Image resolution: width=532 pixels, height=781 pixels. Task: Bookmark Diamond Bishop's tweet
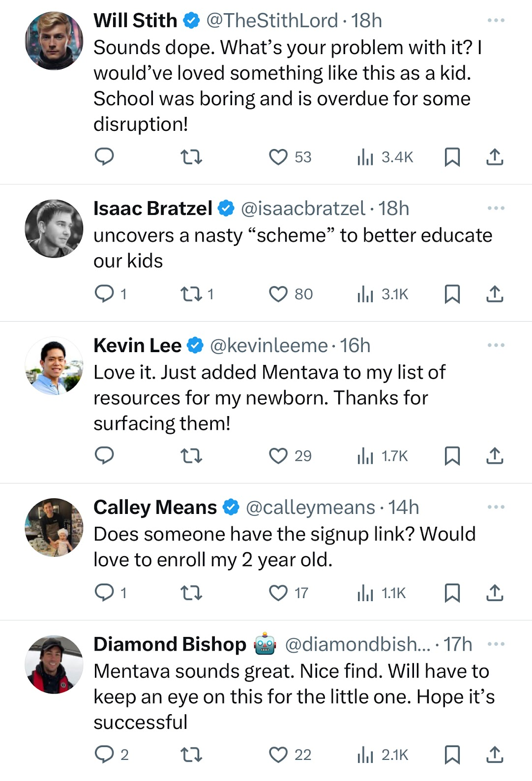(x=452, y=754)
